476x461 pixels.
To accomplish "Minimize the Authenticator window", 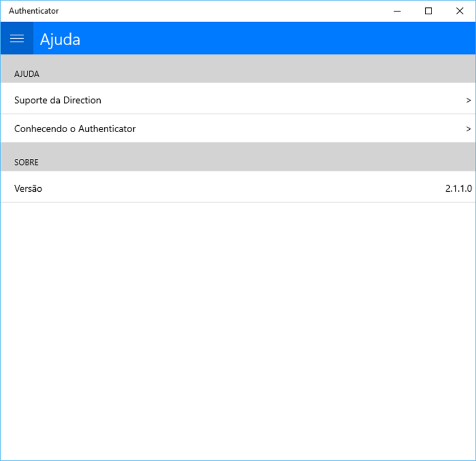I will click(x=397, y=11).
